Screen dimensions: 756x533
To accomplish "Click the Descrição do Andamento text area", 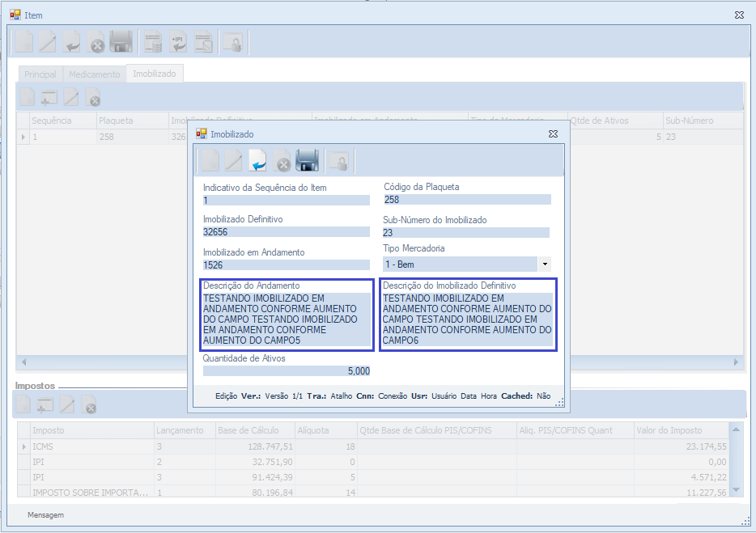I will click(x=287, y=319).
